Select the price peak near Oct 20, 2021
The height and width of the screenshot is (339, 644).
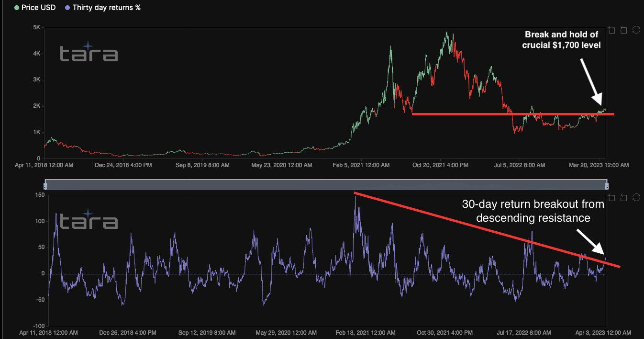(447, 33)
